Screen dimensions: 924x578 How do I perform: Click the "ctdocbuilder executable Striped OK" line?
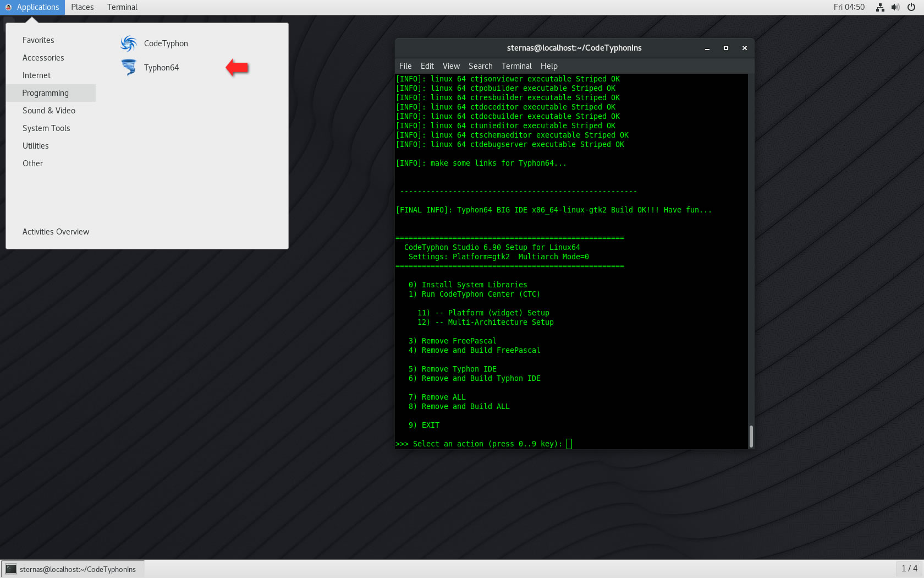pos(508,116)
